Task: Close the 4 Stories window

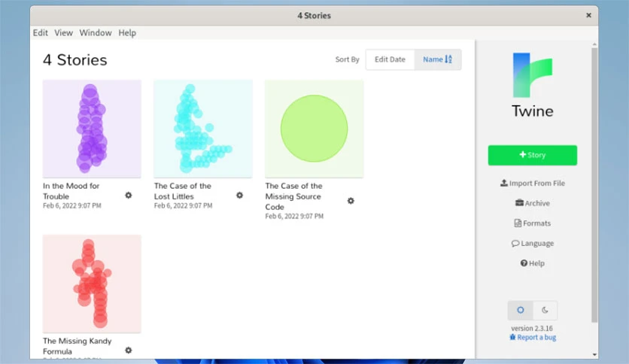Action: (x=588, y=15)
